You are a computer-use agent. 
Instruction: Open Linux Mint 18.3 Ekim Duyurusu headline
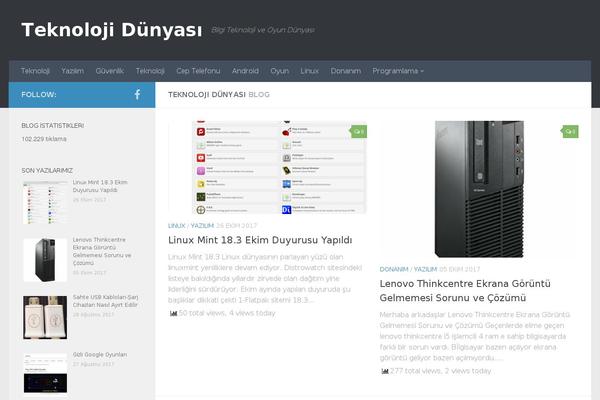tap(260, 240)
